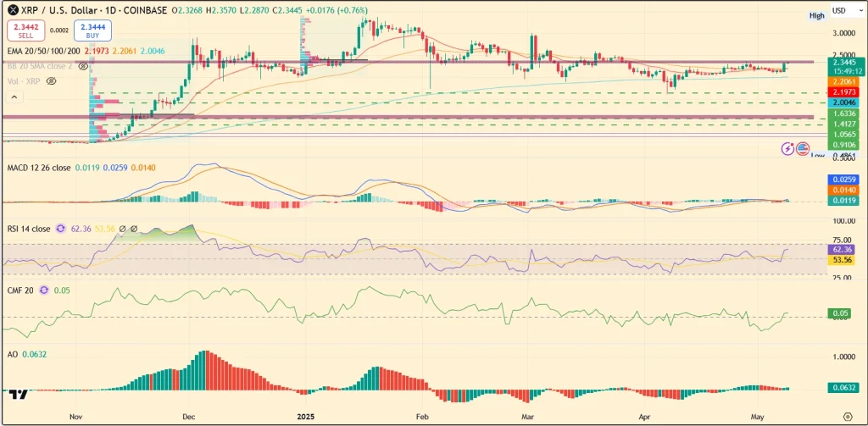
Task: Open chart settings via bottom-right gear icon
Action: pyautogui.click(x=848, y=416)
